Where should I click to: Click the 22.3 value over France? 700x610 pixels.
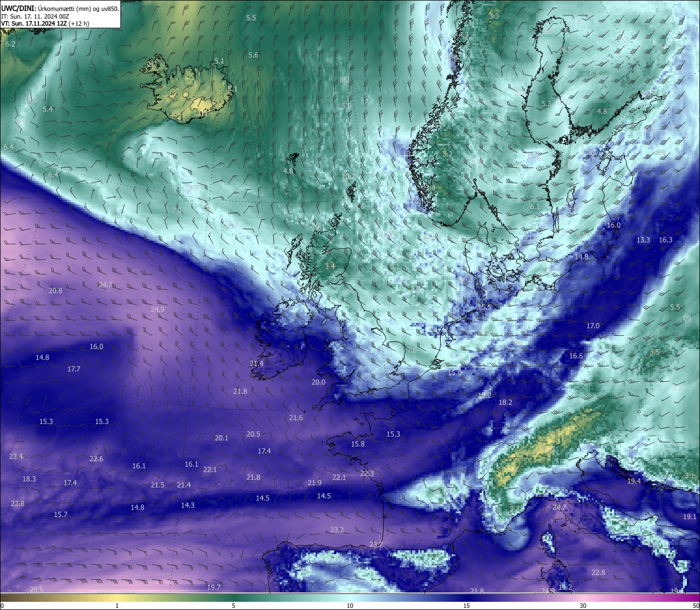pyautogui.click(x=367, y=473)
